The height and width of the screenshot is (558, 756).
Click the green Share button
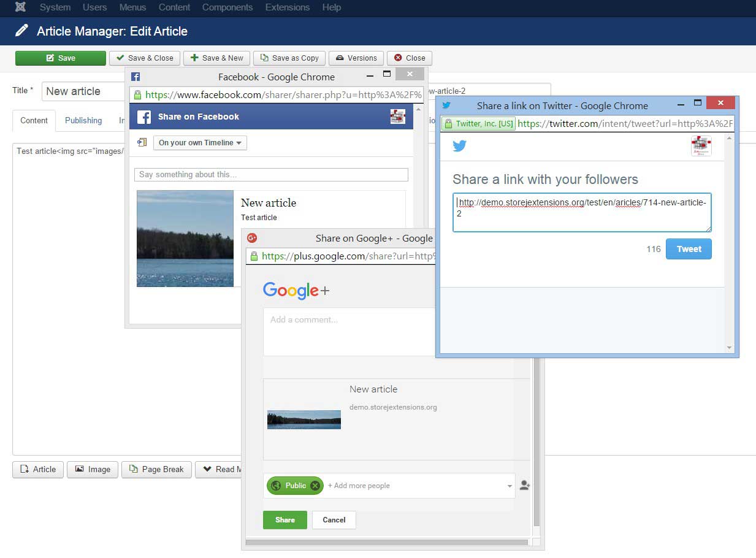coord(285,520)
